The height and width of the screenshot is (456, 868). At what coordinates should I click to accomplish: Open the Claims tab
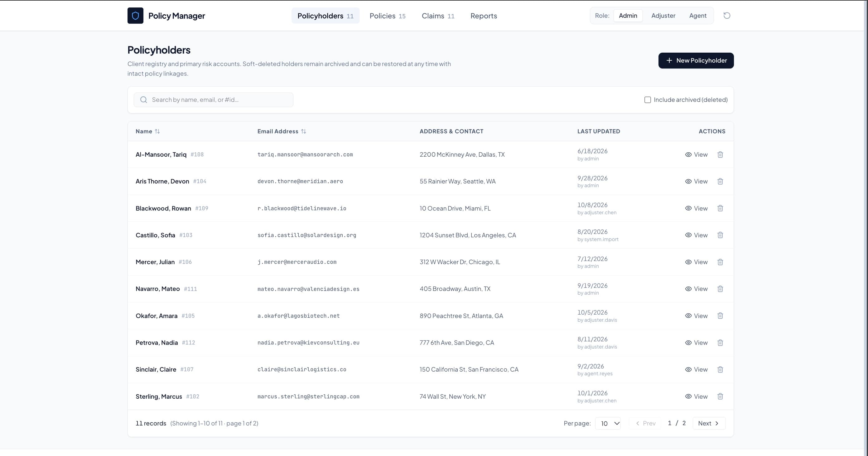click(x=438, y=16)
